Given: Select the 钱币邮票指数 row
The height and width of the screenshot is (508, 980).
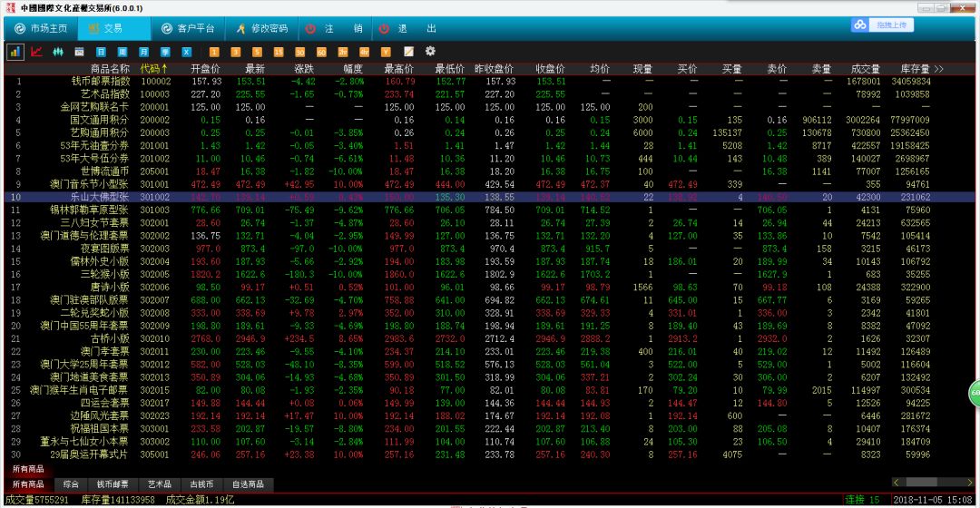Looking at the screenshot, I should 489,82.
